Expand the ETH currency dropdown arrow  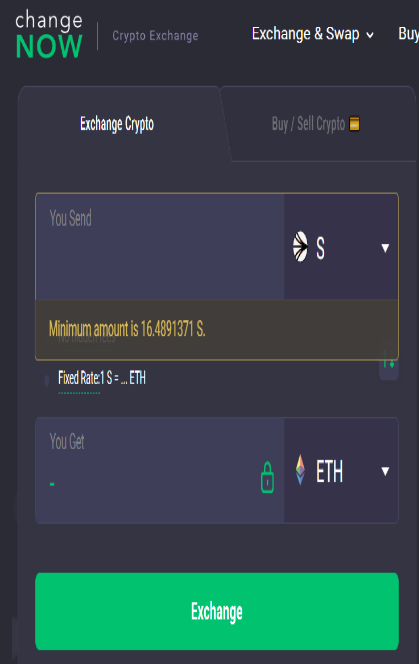(385, 471)
